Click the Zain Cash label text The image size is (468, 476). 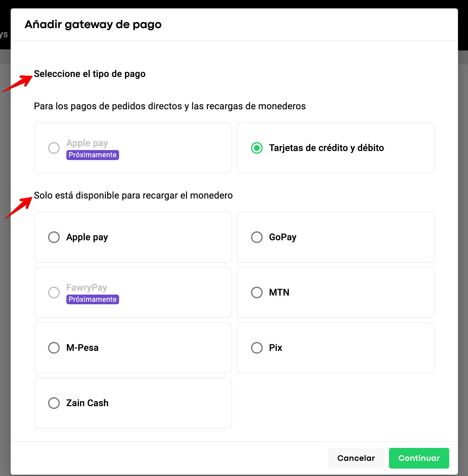point(87,403)
